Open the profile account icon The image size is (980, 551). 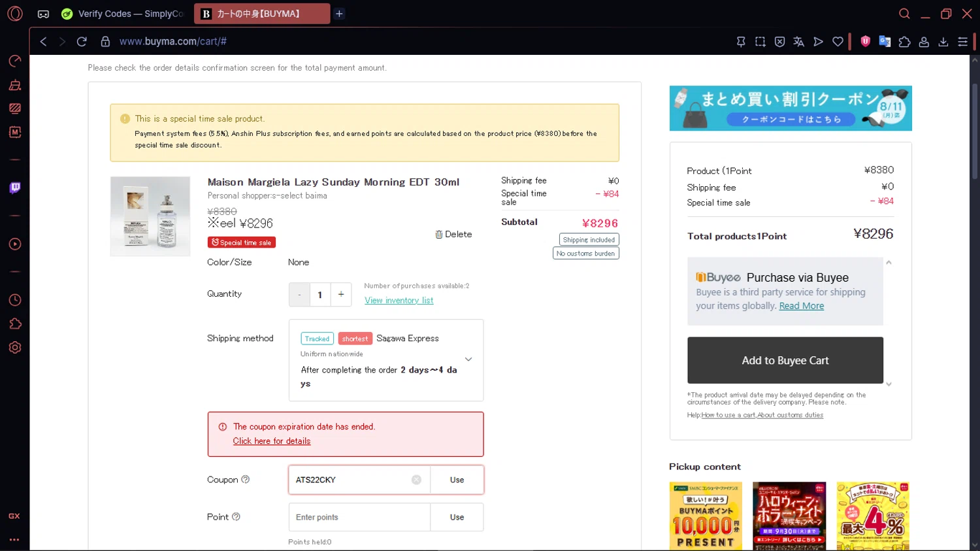coord(924,41)
